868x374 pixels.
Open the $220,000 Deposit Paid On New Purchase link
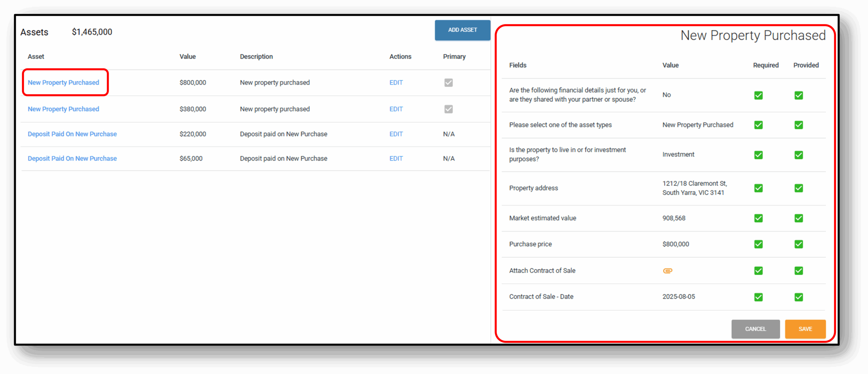tap(72, 134)
